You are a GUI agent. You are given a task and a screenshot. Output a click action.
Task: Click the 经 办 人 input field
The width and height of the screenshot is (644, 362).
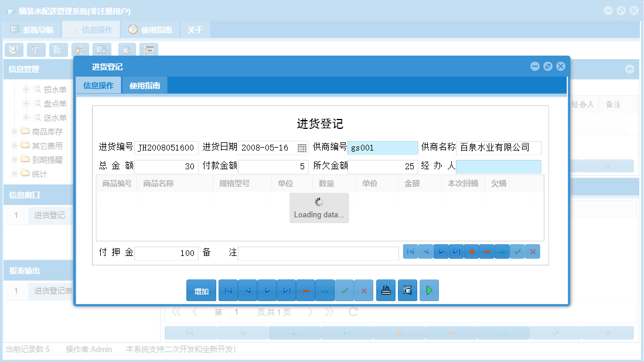tap(499, 167)
